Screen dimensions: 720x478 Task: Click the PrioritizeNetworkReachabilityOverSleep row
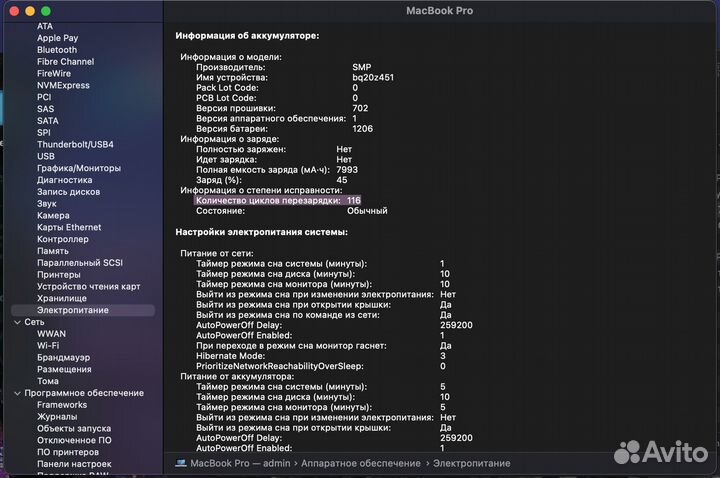point(321,366)
